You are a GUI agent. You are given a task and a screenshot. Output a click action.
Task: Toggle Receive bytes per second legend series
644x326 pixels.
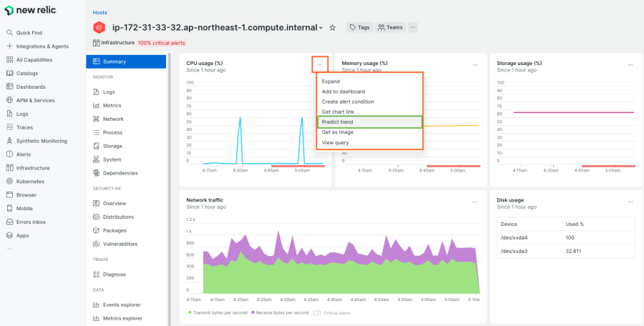(x=280, y=313)
